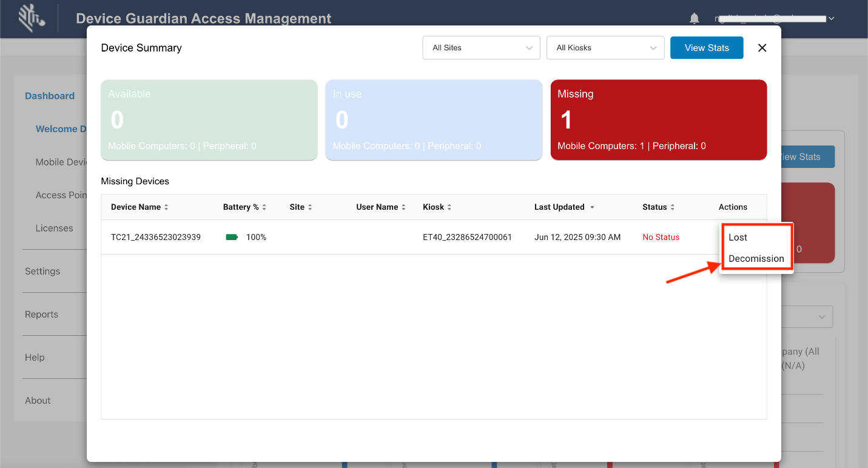
Task: Click the Zebra logo in header
Action: 32,18
